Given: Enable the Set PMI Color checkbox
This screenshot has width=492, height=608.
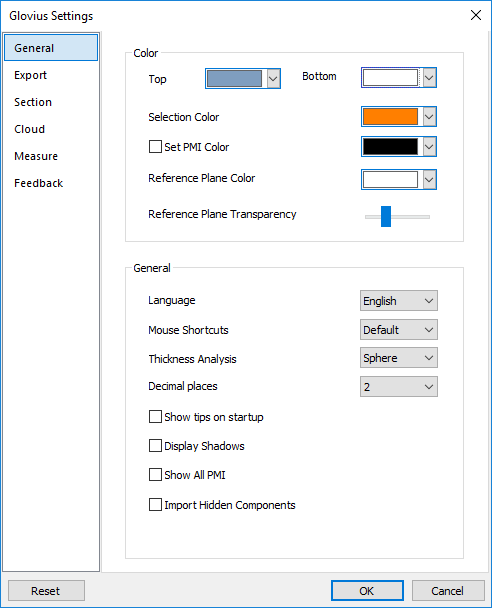Looking at the screenshot, I should click(155, 147).
